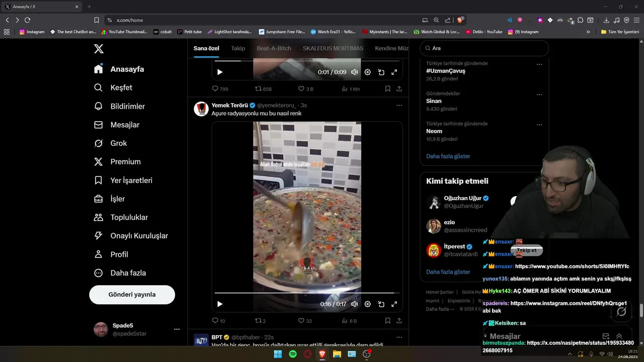This screenshot has height=362, width=644.
Task: Open Instagram bookmark in bar
Action: [32, 32]
